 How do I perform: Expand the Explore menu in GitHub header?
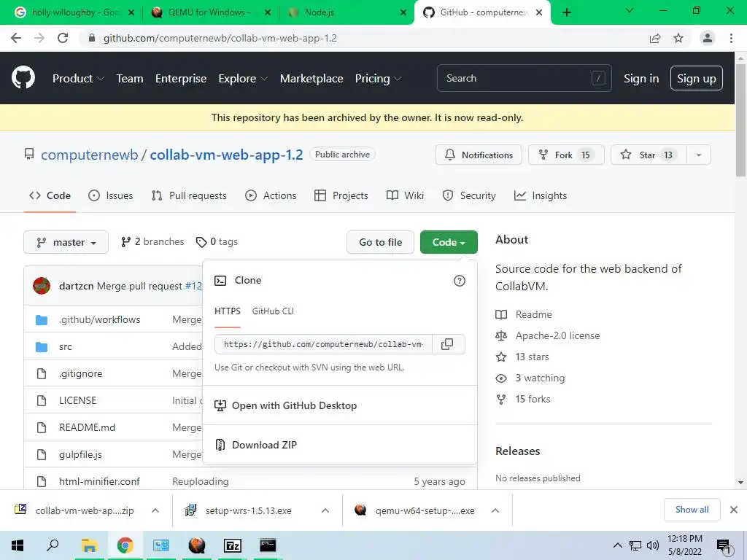242,79
